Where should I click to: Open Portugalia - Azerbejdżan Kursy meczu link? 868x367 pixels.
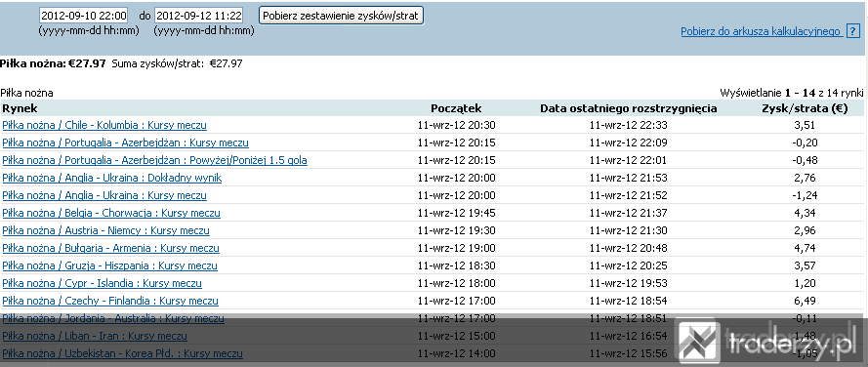pyautogui.click(x=126, y=143)
